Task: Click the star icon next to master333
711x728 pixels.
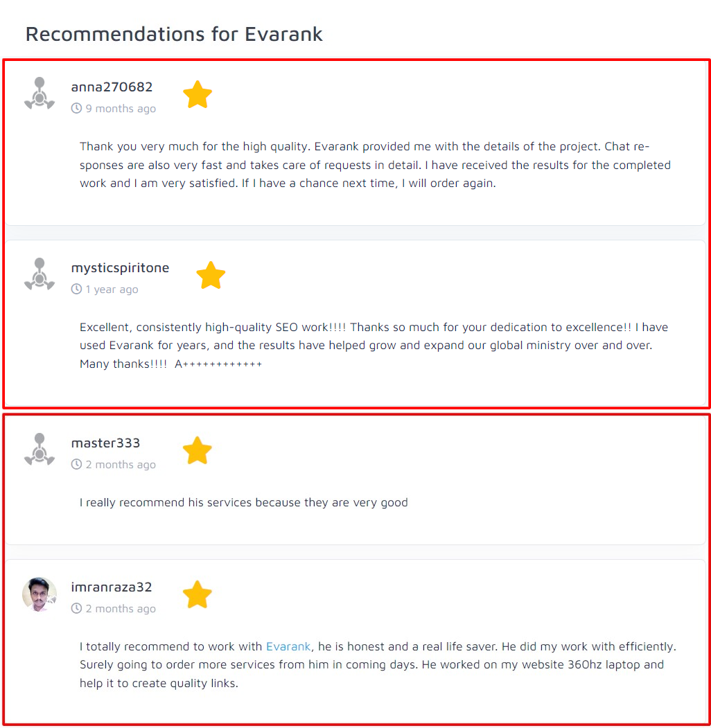Action: [x=197, y=451]
